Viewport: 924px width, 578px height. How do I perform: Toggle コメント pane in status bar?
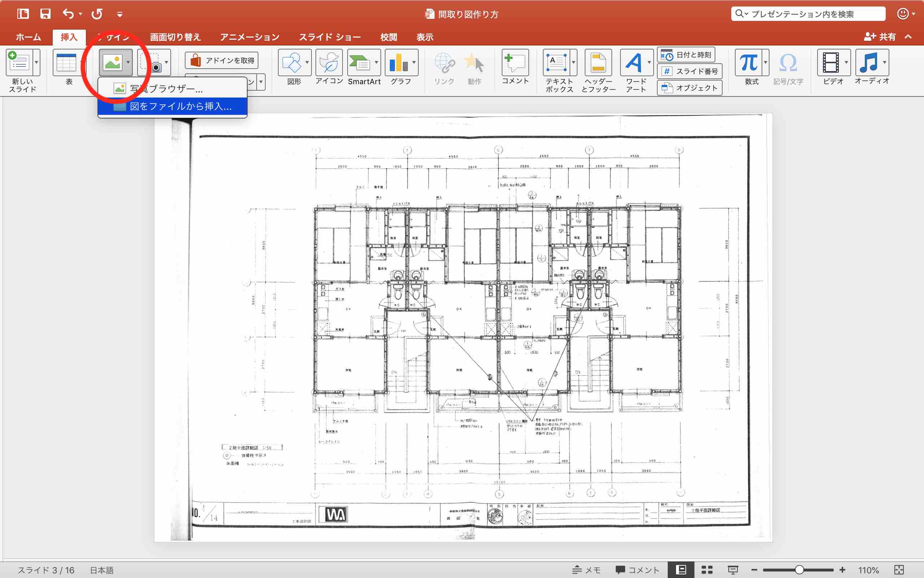click(637, 570)
